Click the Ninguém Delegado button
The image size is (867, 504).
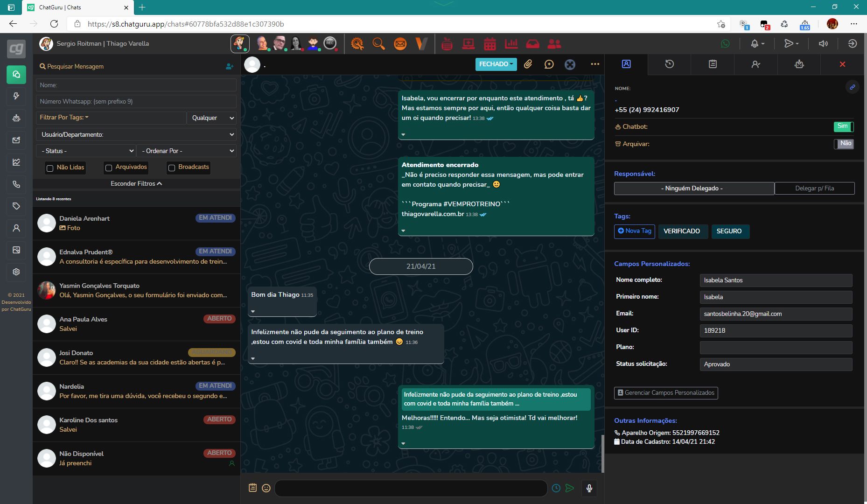(694, 189)
